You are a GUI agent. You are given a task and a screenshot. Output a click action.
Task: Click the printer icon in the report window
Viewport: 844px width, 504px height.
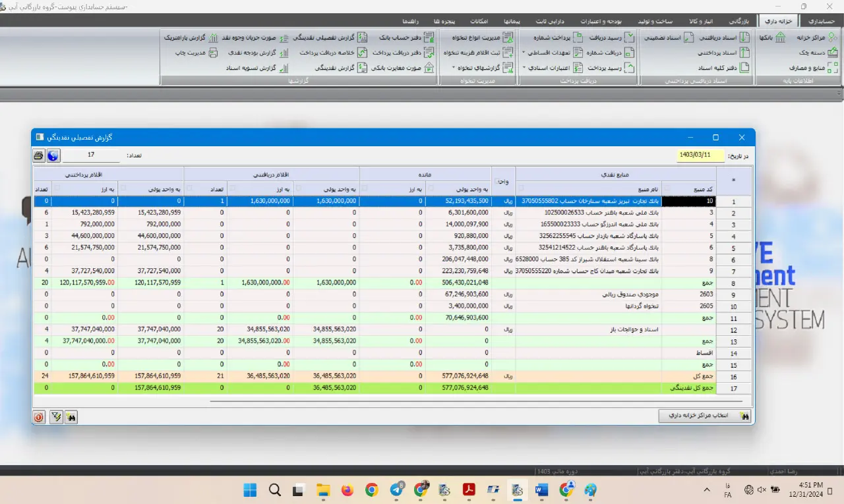pos(39,155)
